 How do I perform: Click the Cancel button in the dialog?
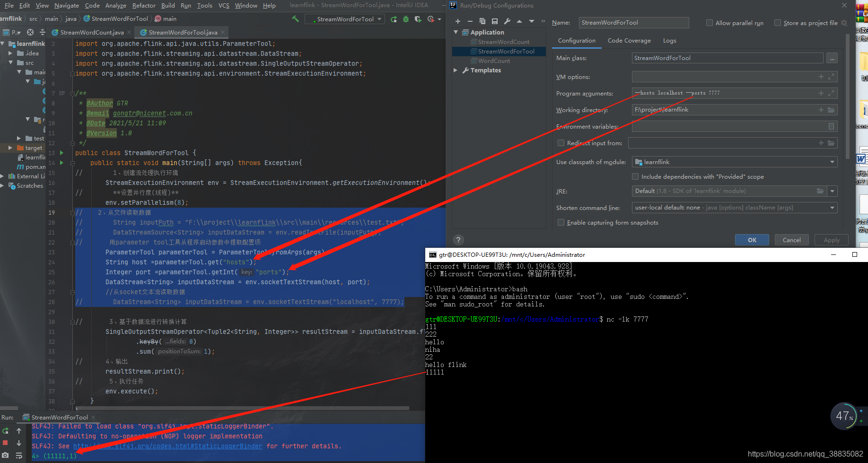pyautogui.click(x=791, y=240)
